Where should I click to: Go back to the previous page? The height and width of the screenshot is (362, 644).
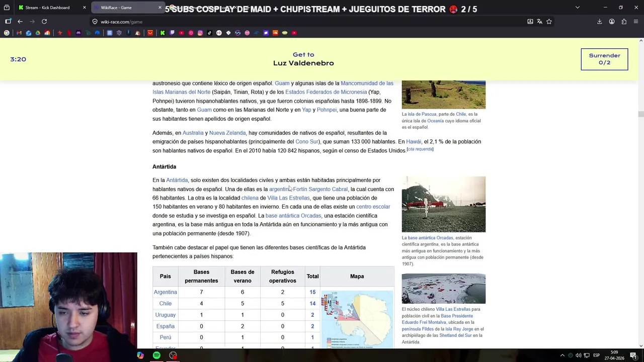coord(20,22)
